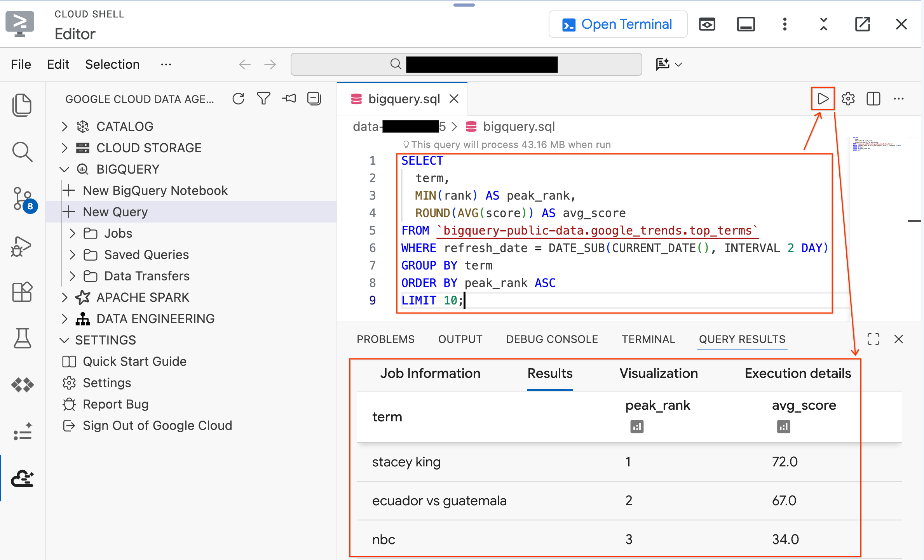924x560 pixels.
Task: Open Testing flask sidebar icon
Action: click(22, 338)
